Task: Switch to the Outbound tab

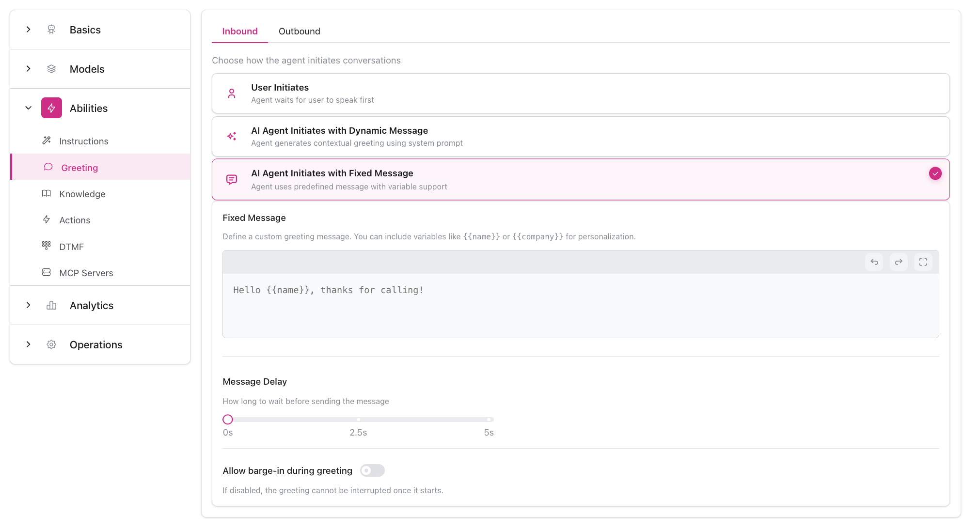Action: pyautogui.click(x=299, y=31)
